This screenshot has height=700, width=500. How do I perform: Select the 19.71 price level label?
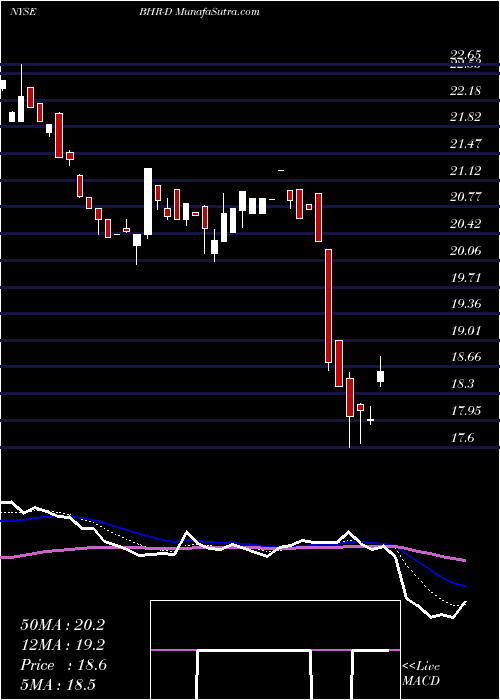click(x=466, y=278)
